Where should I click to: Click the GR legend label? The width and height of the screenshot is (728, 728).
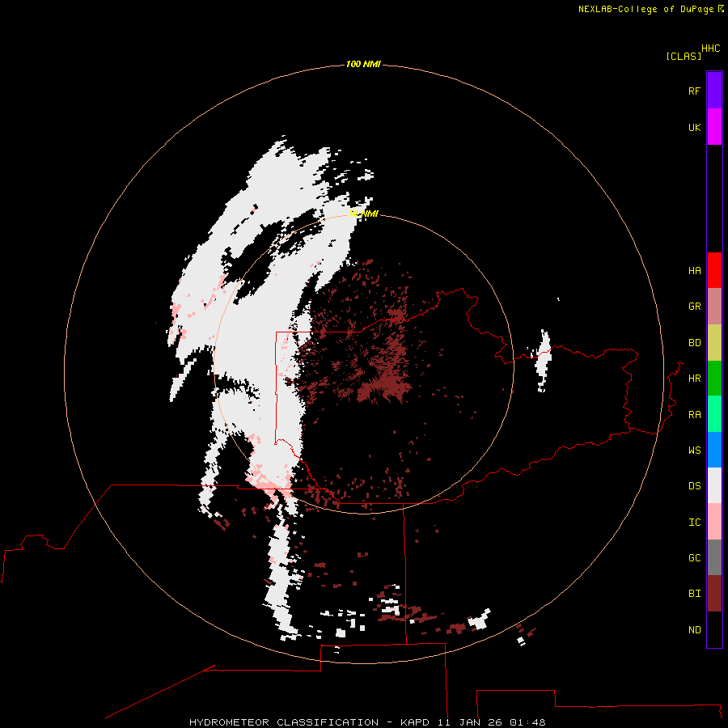(694, 307)
